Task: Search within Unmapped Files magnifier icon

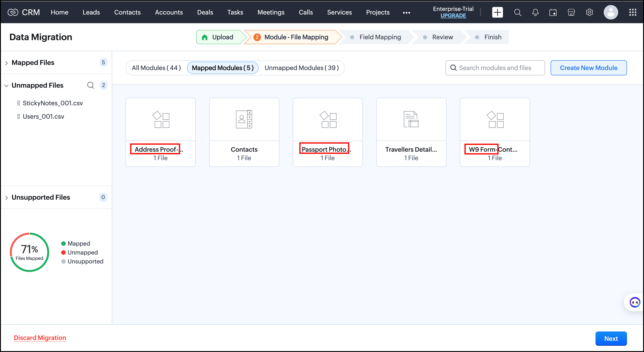Action: pos(90,85)
